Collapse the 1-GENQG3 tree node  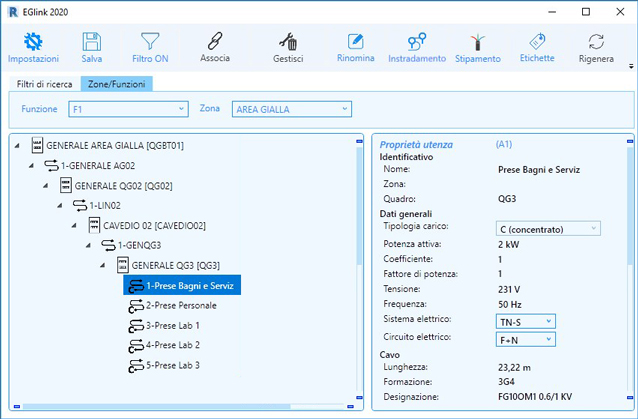(88, 245)
